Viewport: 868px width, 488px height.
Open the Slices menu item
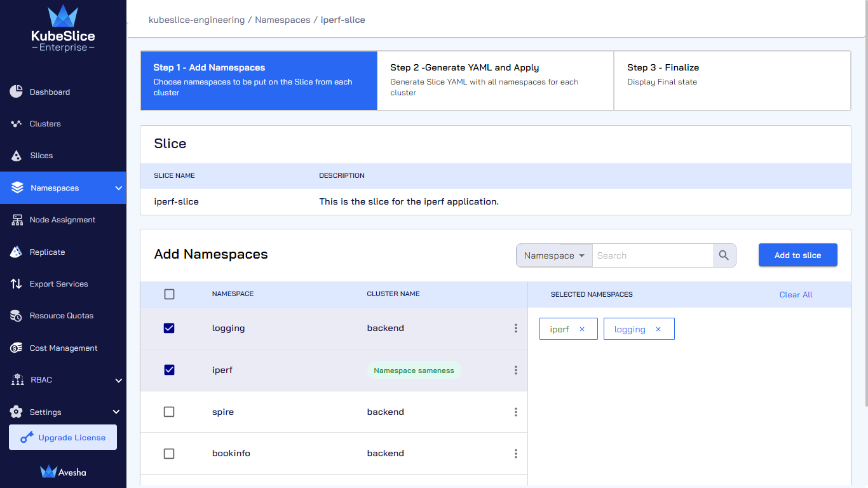[41, 156]
